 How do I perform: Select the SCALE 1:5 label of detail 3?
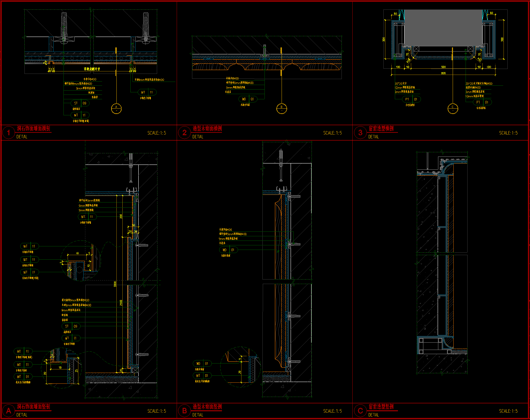[508, 133]
